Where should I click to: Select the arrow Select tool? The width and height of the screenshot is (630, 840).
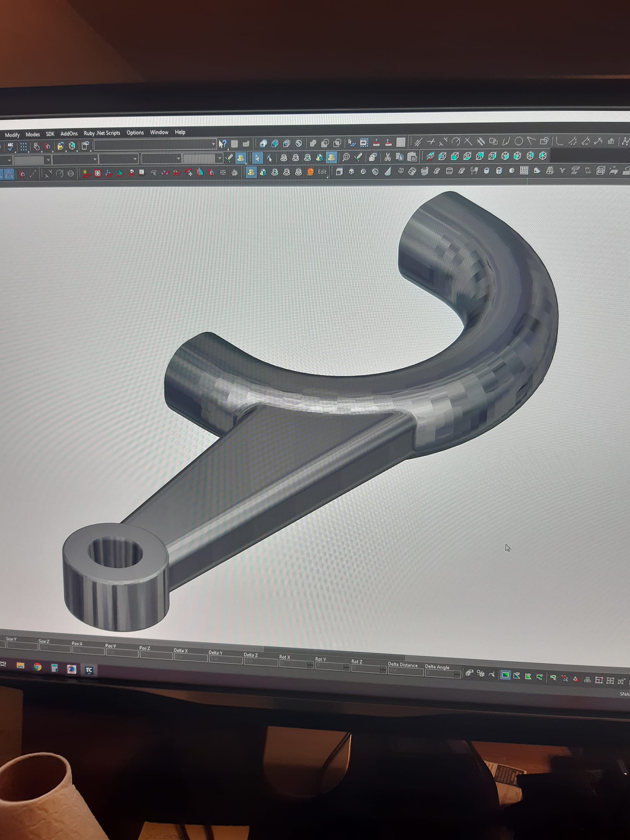click(257, 157)
